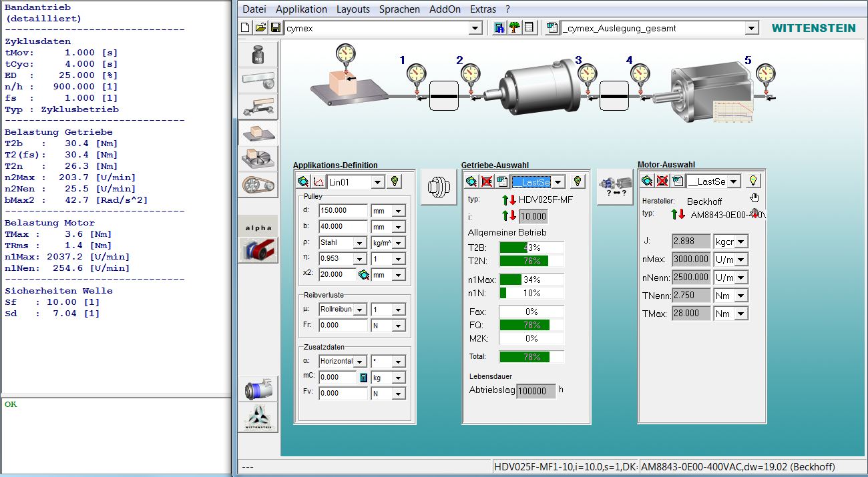Click the save file toolbar icon

click(x=275, y=28)
